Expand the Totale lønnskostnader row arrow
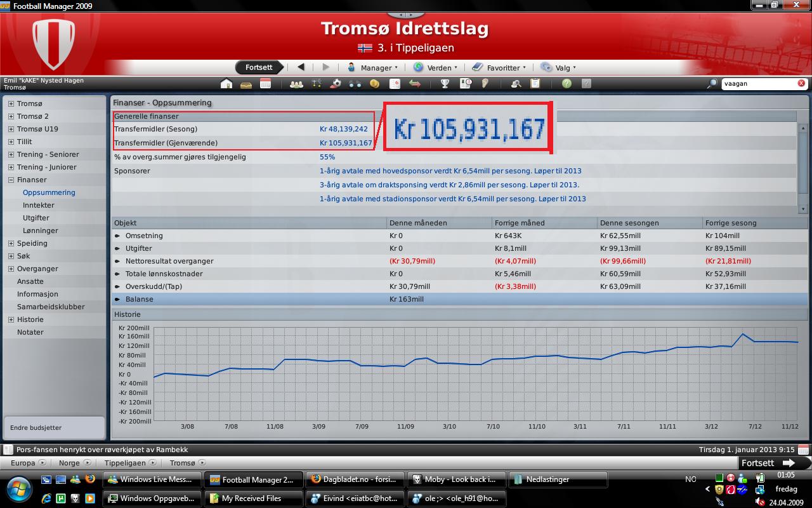The image size is (812, 508). click(x=117, y=274)
